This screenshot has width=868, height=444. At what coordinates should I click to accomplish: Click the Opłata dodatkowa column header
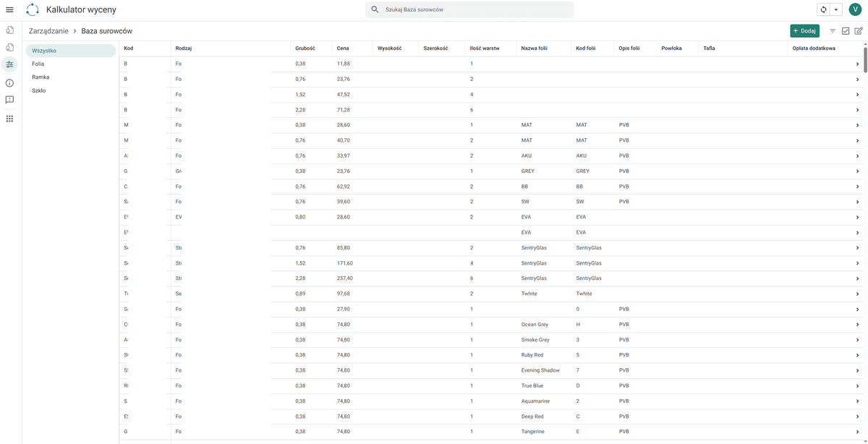pos(814,48)
